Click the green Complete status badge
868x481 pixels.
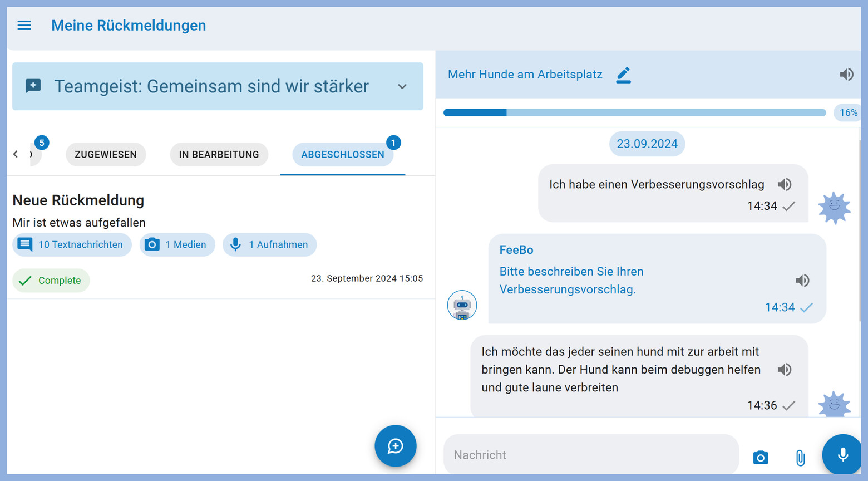(51, 281)
